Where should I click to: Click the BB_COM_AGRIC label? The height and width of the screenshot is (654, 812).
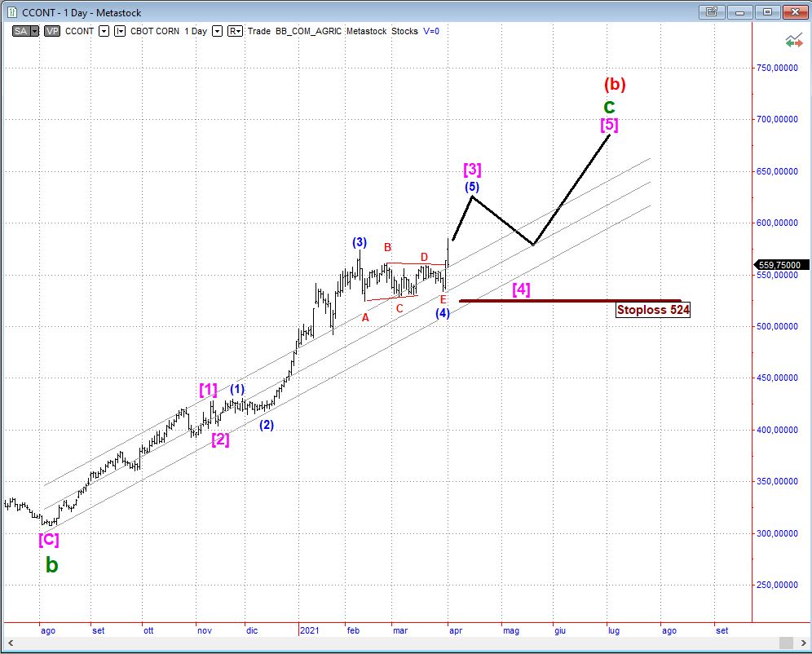309,31
